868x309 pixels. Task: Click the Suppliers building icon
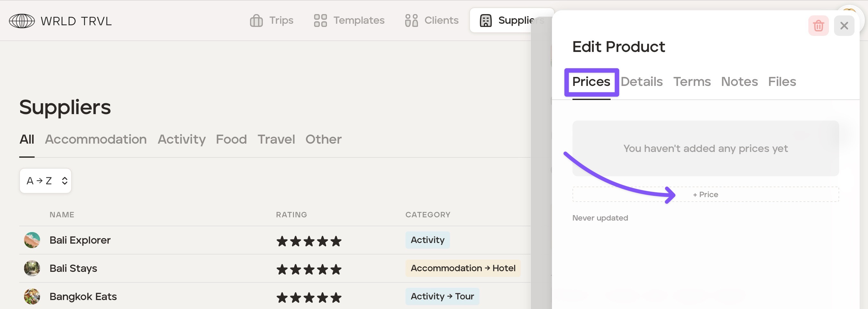click(486, 21)
